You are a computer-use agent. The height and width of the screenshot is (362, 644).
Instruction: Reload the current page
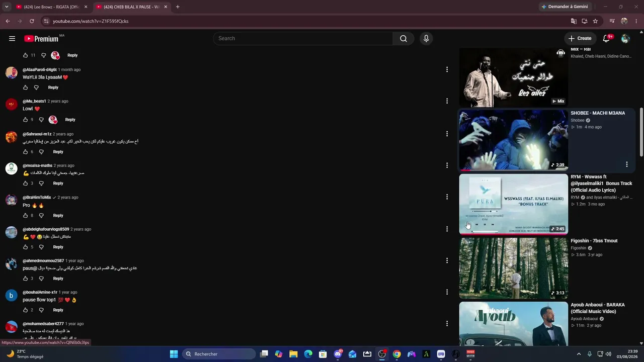pos(32,21)
